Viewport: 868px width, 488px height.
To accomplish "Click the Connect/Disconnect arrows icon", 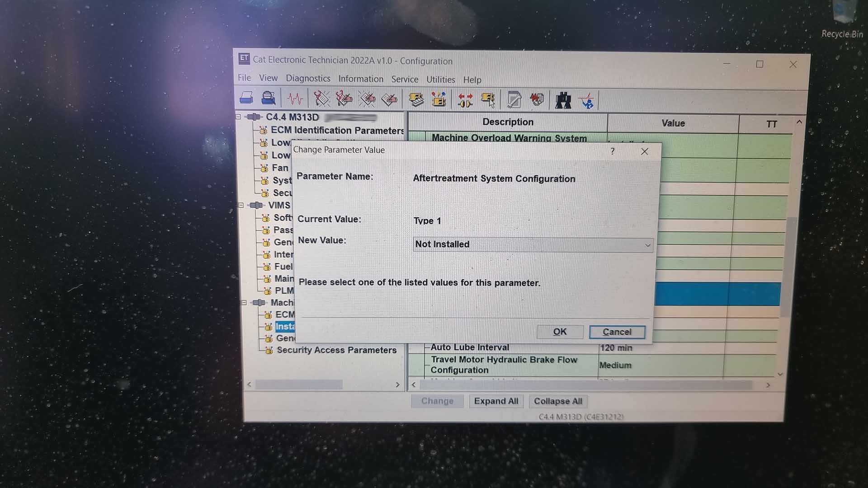I will [465, 100].
